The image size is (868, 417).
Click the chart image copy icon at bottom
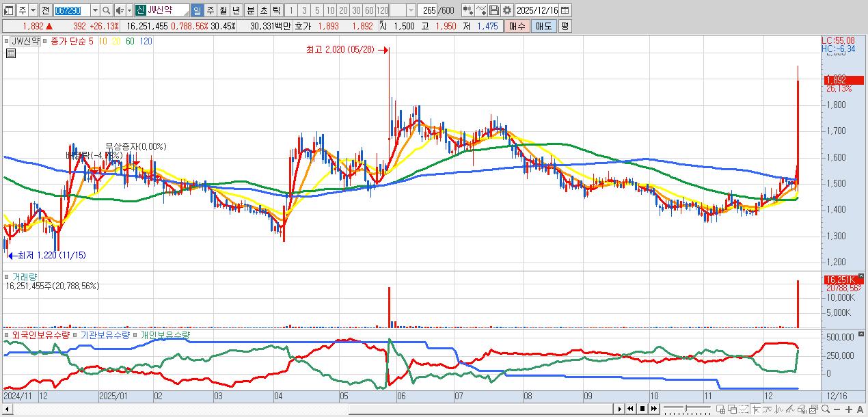tap(814, 409)
